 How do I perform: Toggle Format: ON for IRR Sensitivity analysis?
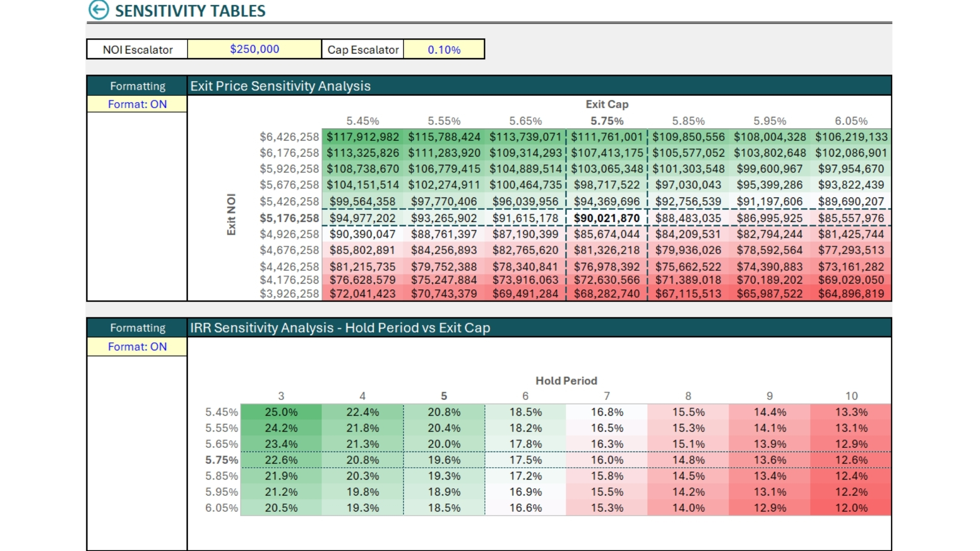pyautogui.click(x=137, y=346)
